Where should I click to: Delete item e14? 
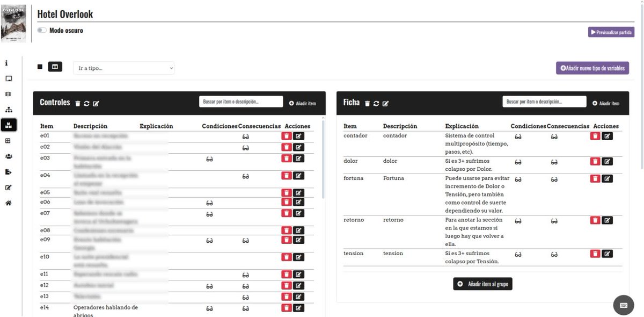point(287,308)
